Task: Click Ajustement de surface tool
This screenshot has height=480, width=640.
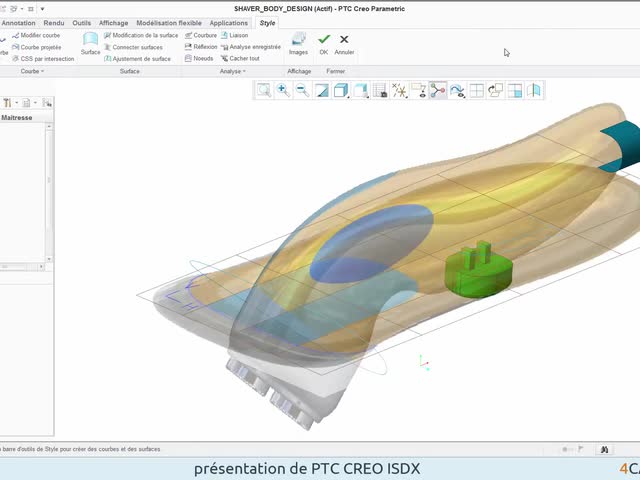Action: tap(137, 59)
